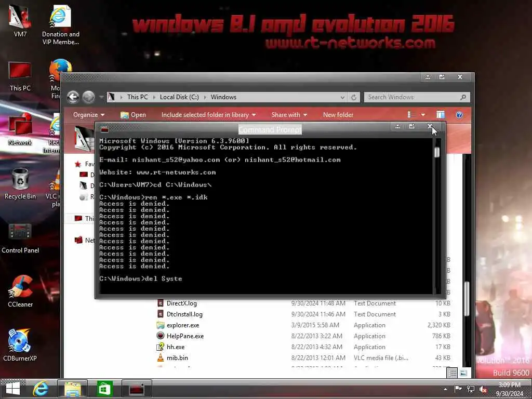Screen dimensions: 532x399
Task: Select This PC desktop icon
Action: 20,76
